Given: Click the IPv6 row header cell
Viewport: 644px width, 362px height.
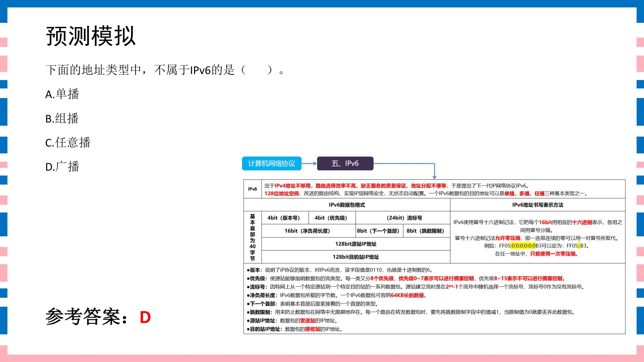Looking at the screenshot, I should click(252, 189).
